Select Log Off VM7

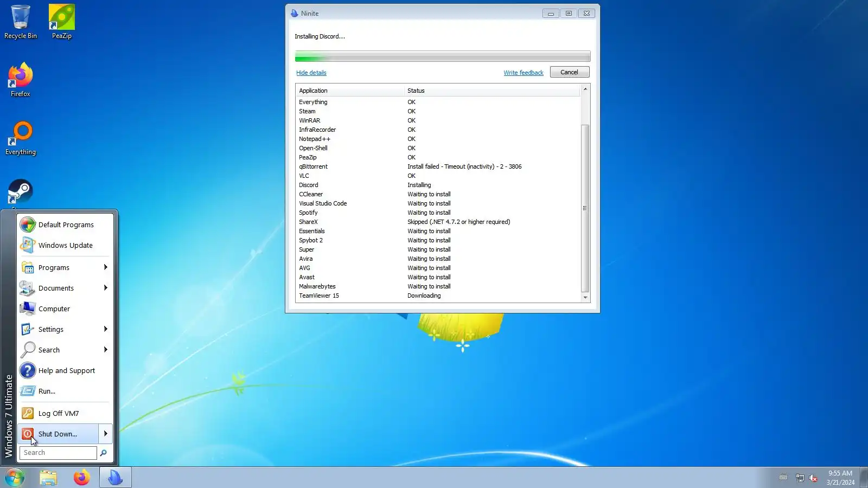click(65, 413)
